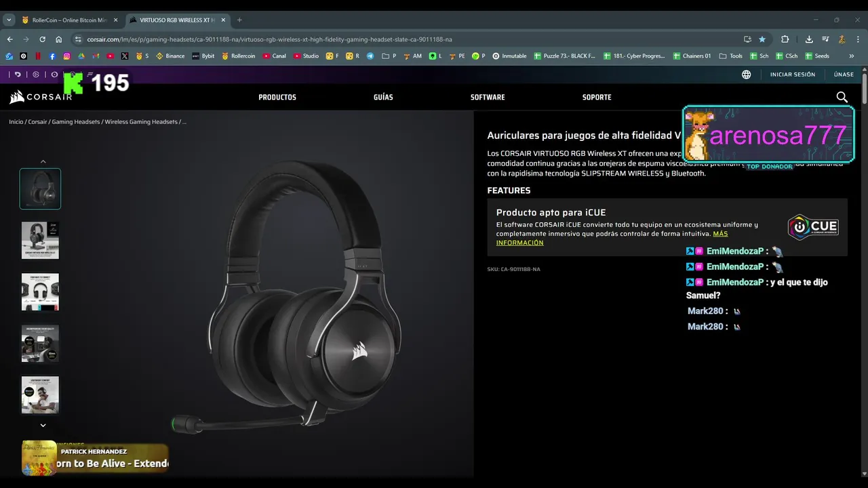
Task: Close the RollerCoin tab
Action: pyautogui.click(x=115, y=20)
